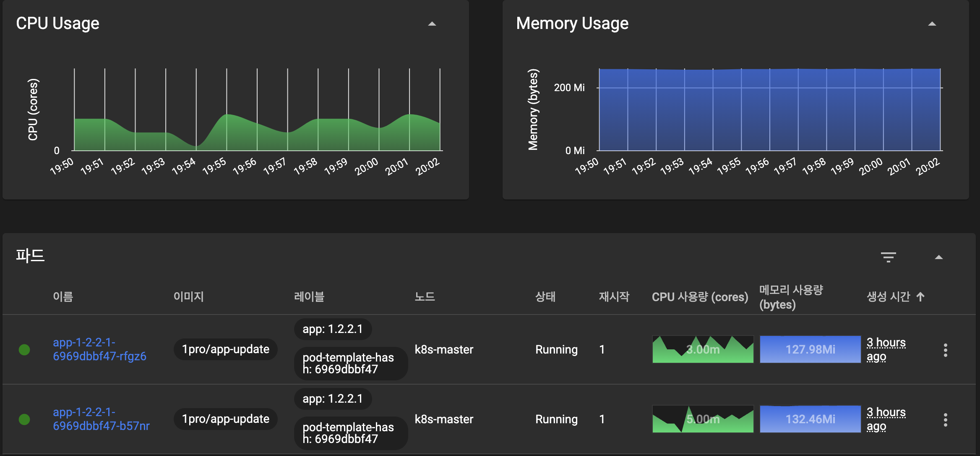Click 127.98Mi memory bar of first pod

(810, 349)
